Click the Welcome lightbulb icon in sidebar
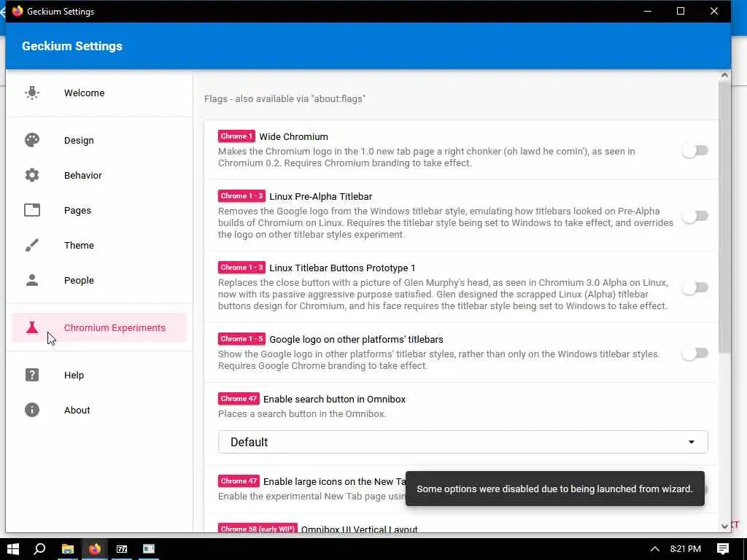747x560 pixels. (32, 93)
